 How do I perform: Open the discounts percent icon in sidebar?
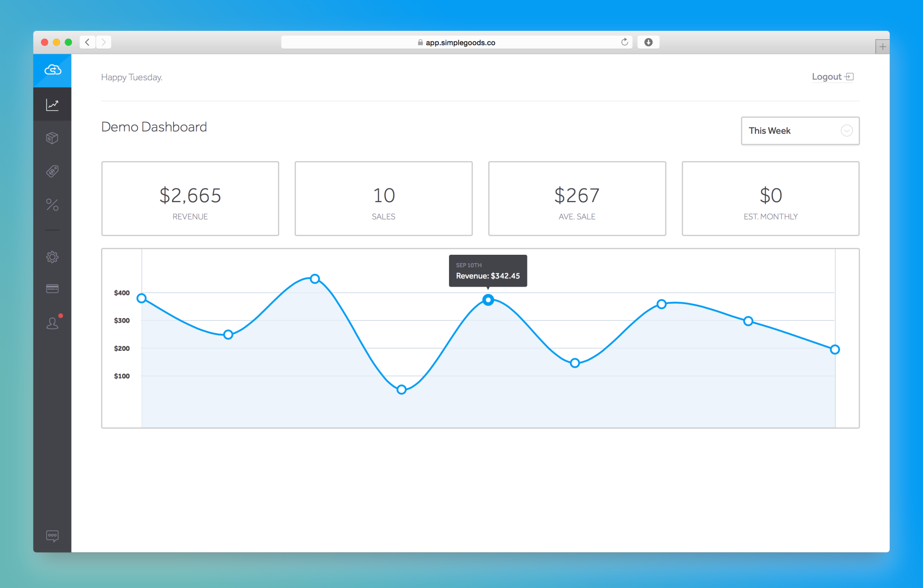click(x=53, y=205)
